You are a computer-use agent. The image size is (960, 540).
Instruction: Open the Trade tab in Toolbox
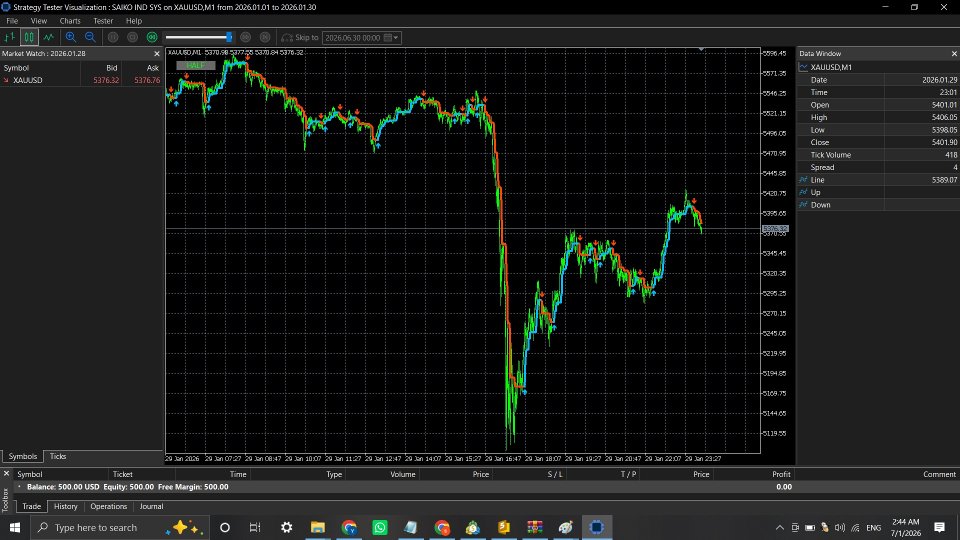(x=31, y=506)
